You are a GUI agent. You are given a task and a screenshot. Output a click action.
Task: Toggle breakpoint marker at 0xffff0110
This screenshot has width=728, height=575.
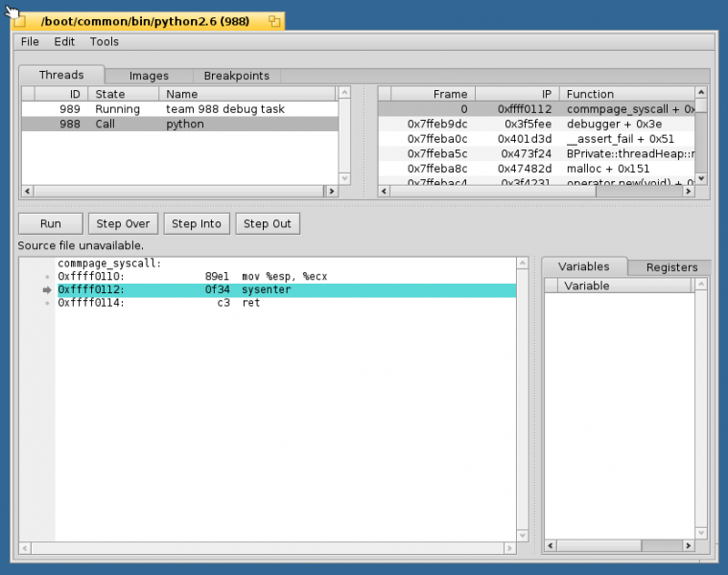click(x=47, y=276)
